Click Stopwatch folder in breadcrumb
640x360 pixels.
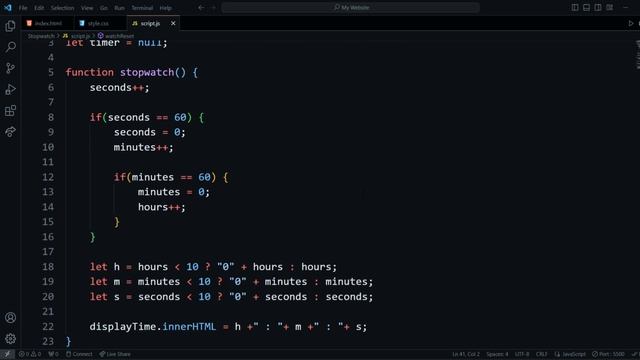41,36
